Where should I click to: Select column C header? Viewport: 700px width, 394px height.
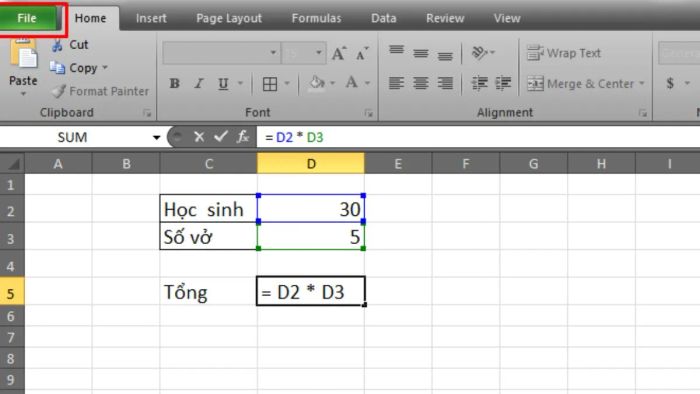208,164
